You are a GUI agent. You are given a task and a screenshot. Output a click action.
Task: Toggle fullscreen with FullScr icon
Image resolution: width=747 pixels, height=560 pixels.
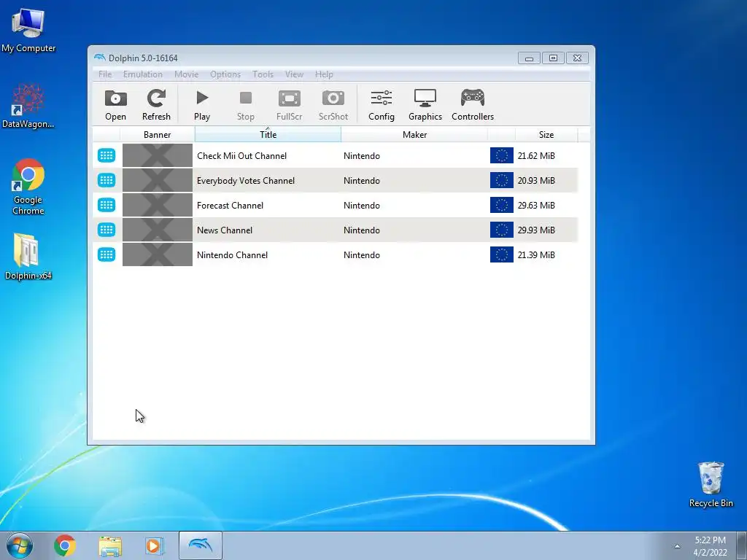pyautogui.click(x=289, y=105)
